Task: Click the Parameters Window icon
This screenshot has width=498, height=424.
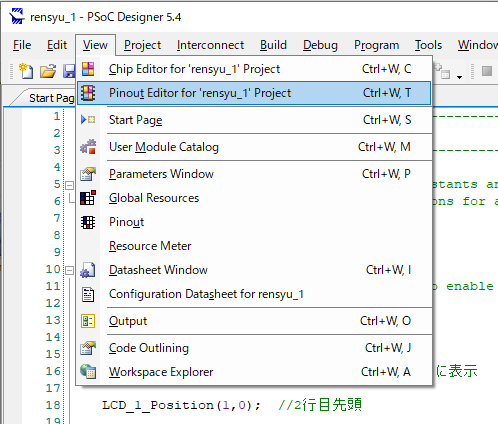Action: point(88,174)
